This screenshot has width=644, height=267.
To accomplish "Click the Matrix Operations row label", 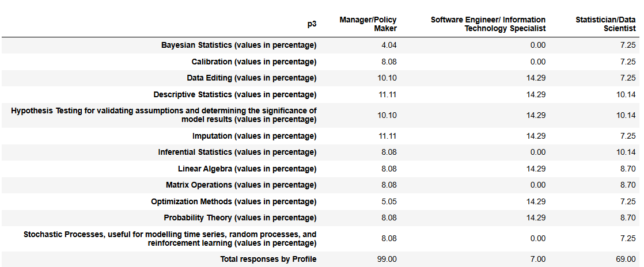I will [x=241, y=185].
